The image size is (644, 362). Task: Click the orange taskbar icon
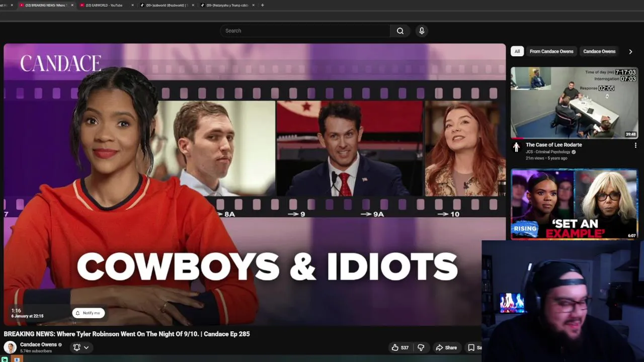point(17,359)
